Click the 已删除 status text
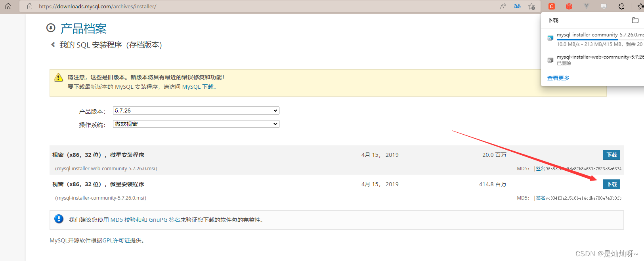Screen dimensions: 644x261 (x=564, y=63)
